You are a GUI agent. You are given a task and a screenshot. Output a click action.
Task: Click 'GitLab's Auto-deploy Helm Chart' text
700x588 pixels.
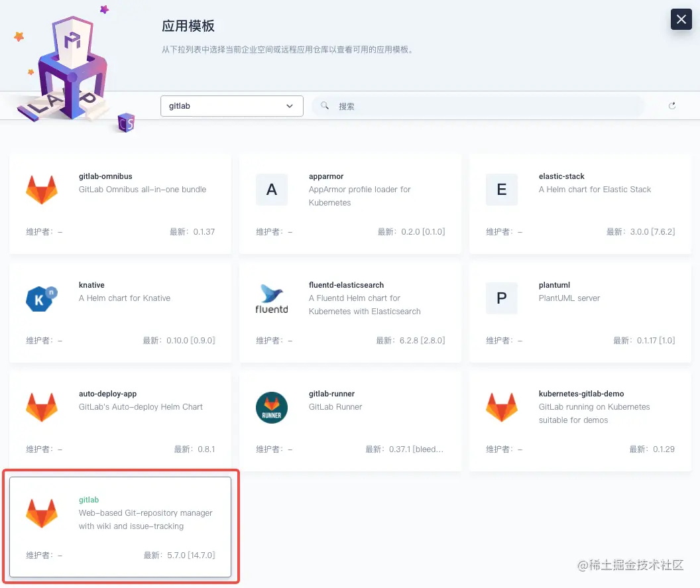[141, 407]
